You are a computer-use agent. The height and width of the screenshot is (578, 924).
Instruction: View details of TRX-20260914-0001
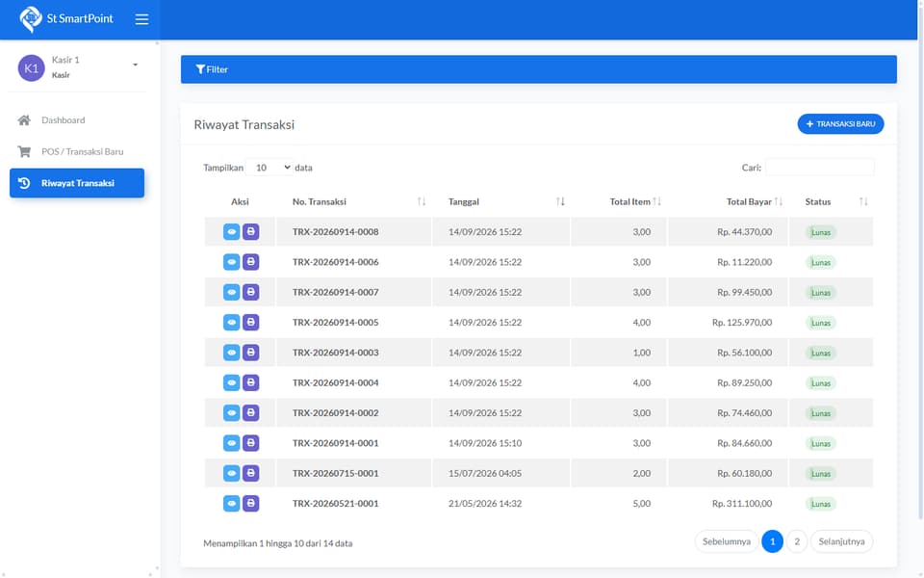coord(232,443)
